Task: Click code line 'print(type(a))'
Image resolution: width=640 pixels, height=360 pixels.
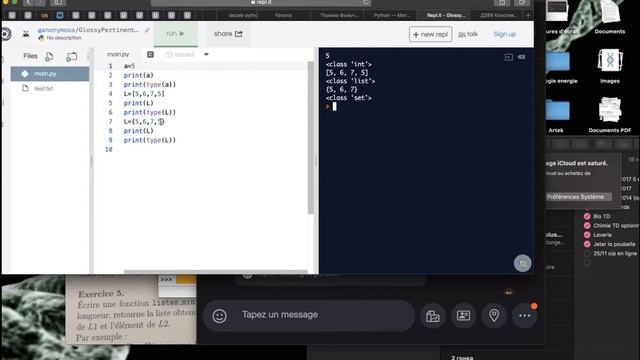Action: click(149, 84)
